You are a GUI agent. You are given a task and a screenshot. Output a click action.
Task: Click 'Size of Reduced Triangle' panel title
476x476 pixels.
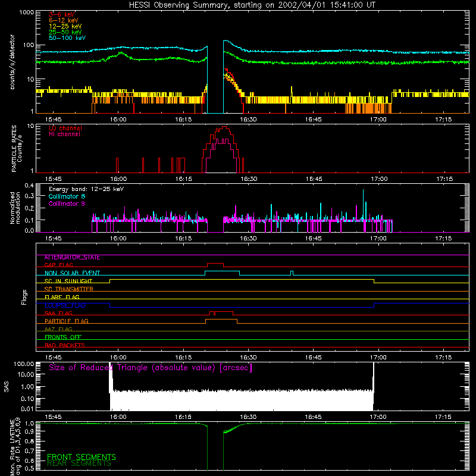click(151, 368)
